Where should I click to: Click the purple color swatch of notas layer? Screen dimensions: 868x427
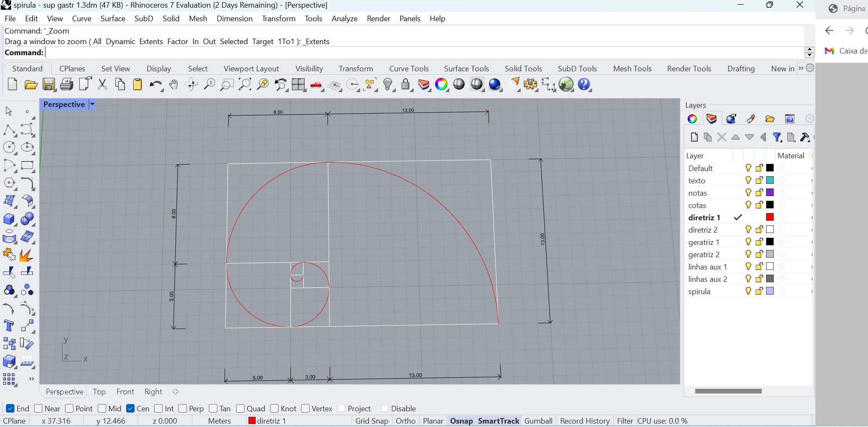769,193
